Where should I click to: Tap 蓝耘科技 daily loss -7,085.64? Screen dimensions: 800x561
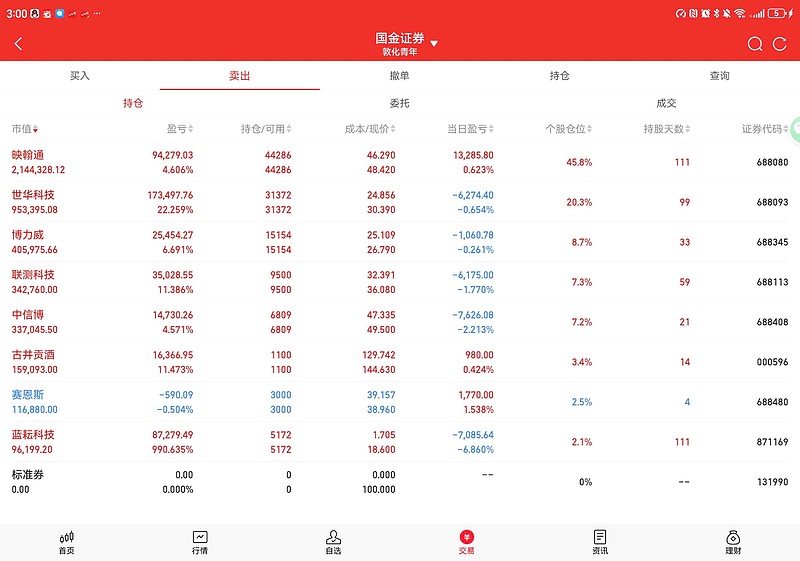click(x=473, y=435)
